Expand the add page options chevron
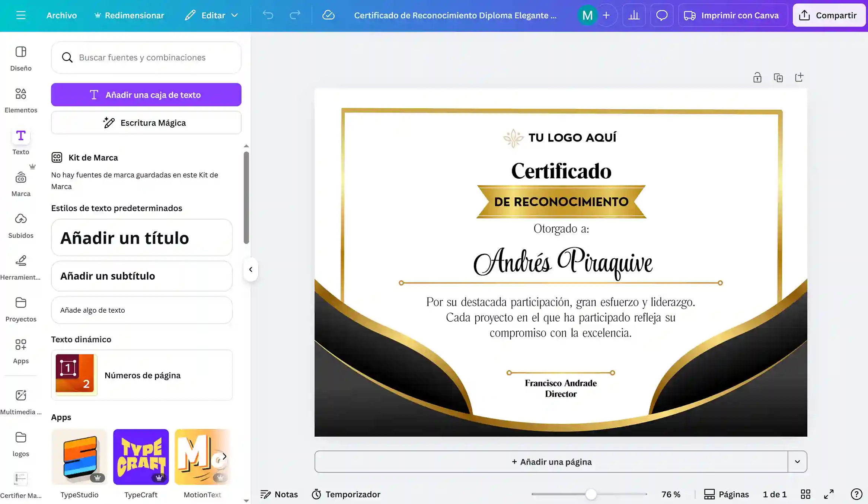Screen dimensions: 868x504 [x=797, y=462]
